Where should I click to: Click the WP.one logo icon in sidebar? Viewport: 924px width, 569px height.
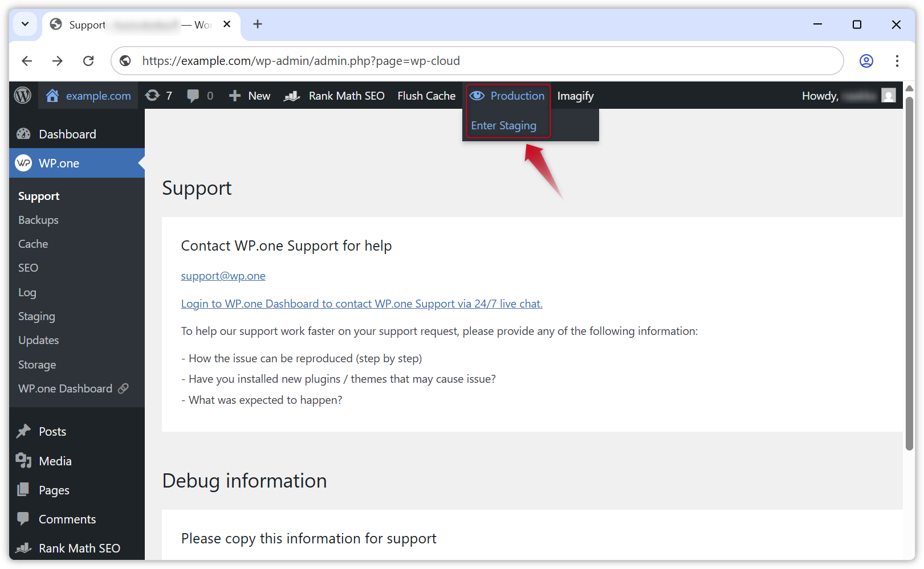point(23,163)
